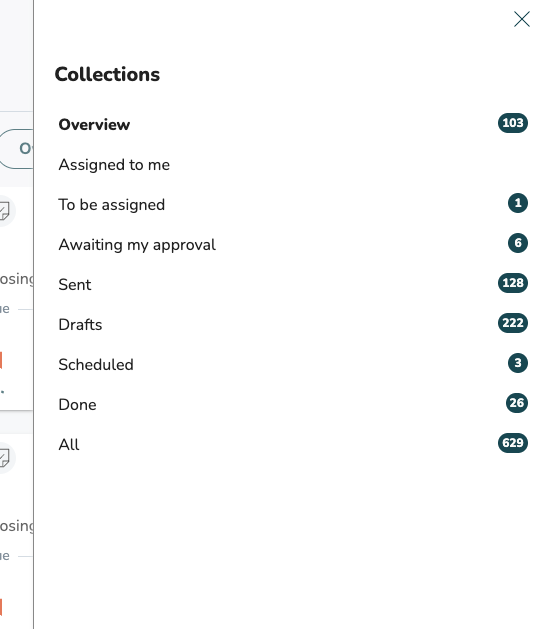
Task: Click the upper note icon behind panel
Action: 5,211
